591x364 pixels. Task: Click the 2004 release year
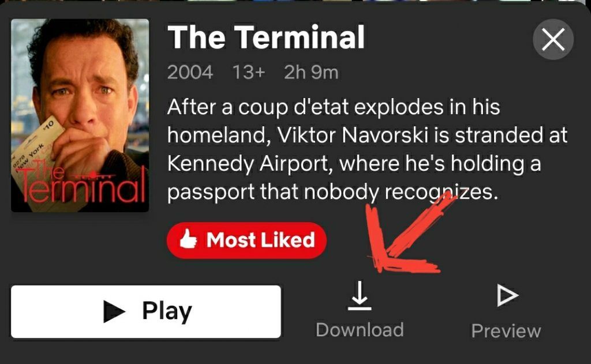pyautogui.click(x=190, y=72)
